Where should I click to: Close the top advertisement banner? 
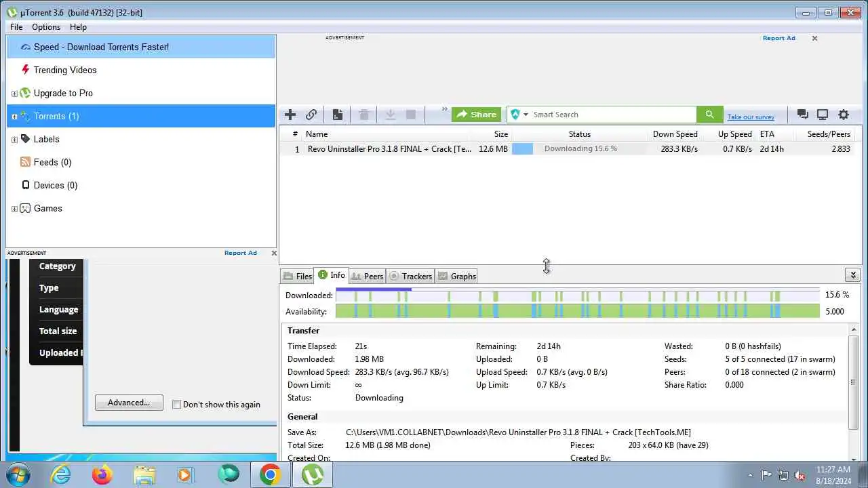[x=814, y=38]
